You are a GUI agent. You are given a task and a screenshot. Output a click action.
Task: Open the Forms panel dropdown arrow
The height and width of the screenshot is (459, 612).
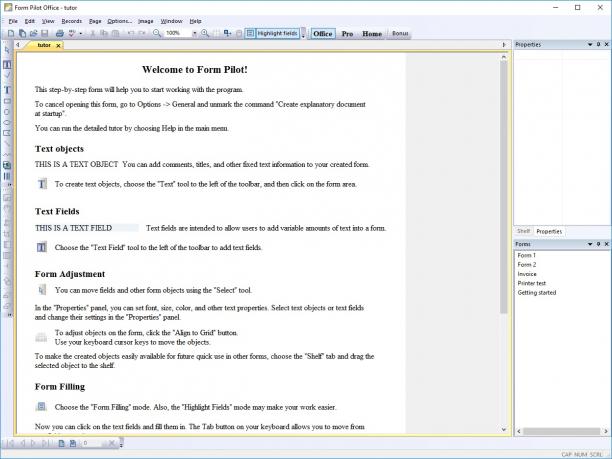coord(590,244)
